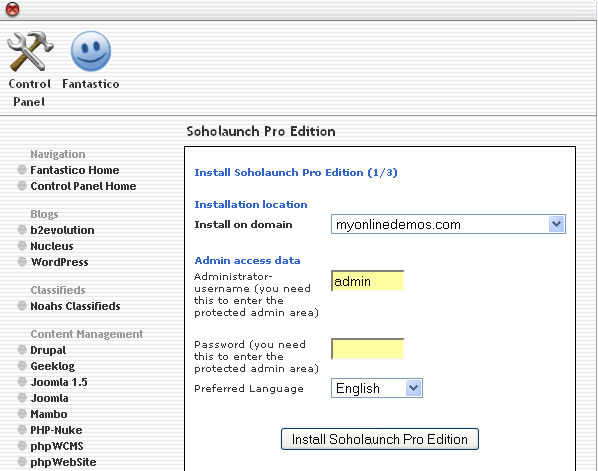Click Install Soholaunch Pro Edition button
The width and height of the screenshot is (598, 471).
tap(379, 439)
